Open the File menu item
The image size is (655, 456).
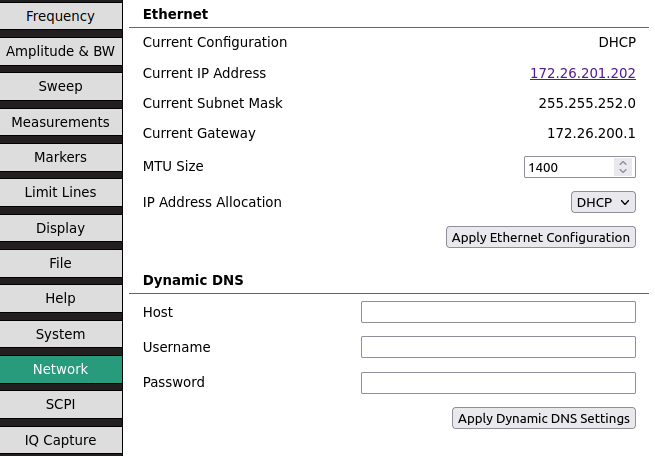(x=60, y=263)
